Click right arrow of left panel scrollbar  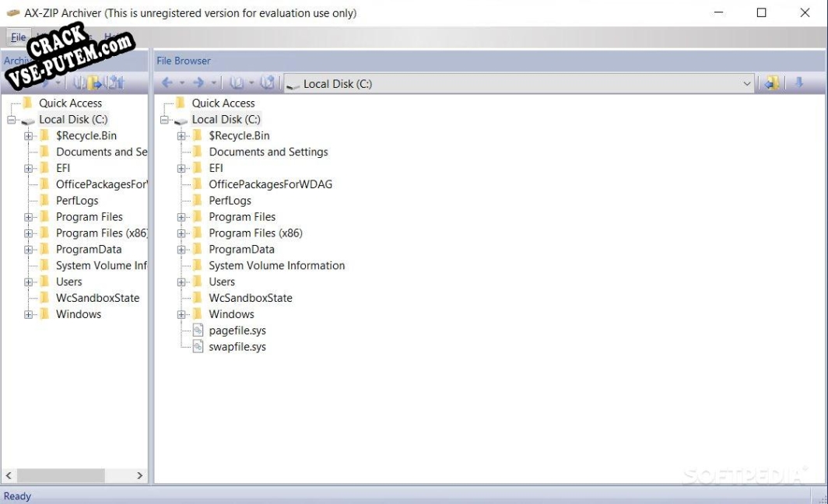point(139,475)
